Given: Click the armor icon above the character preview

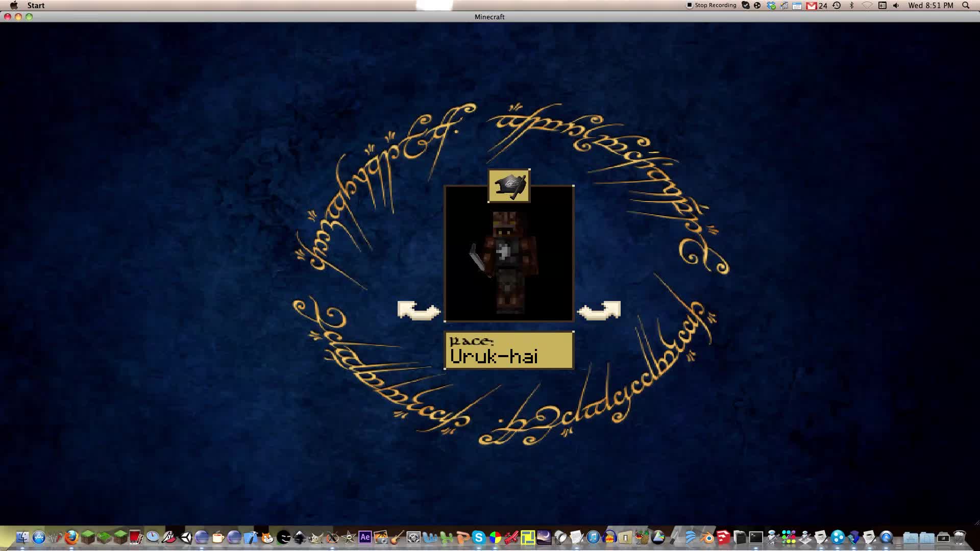Looking at the screenshot, I should (509, 186).
